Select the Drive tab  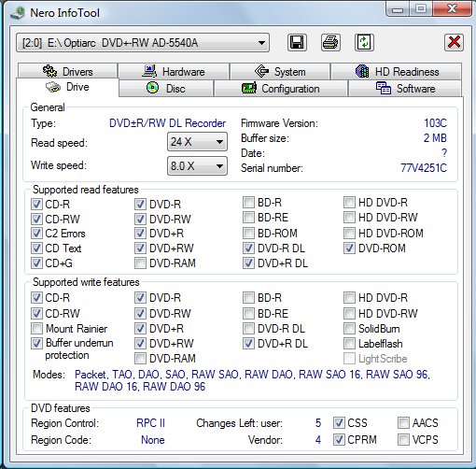tap(67, 87)
